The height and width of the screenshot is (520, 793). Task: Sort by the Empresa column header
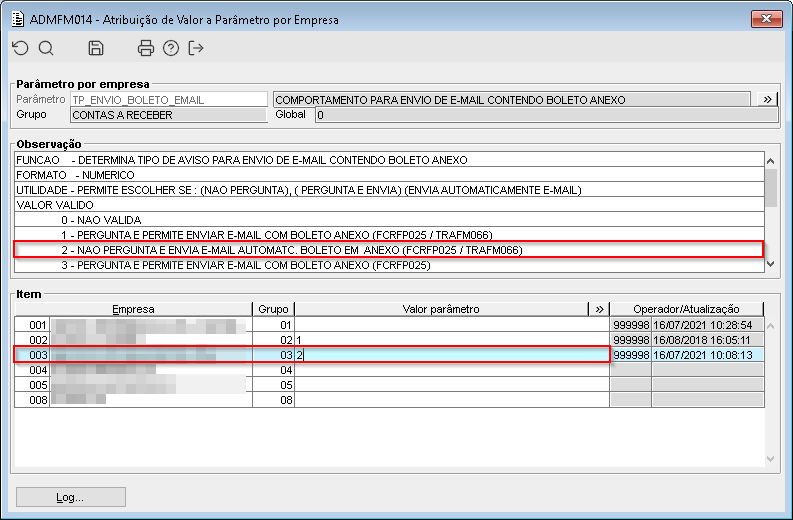[133, 309]
